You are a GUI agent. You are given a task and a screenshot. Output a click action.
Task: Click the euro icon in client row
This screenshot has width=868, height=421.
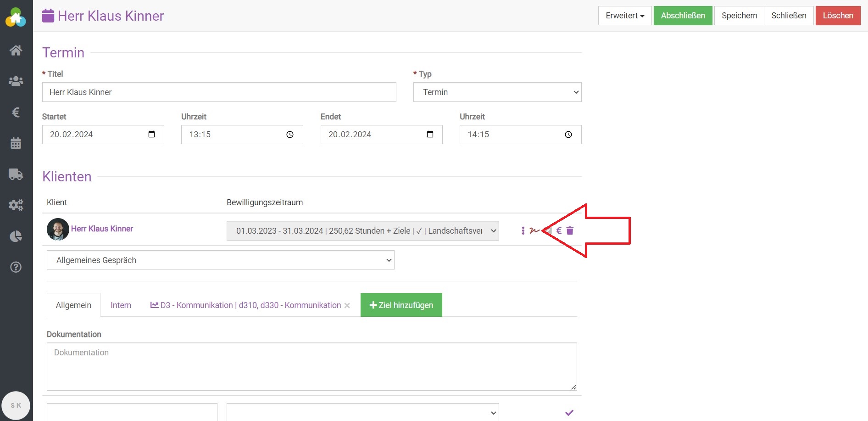point(559,230)
